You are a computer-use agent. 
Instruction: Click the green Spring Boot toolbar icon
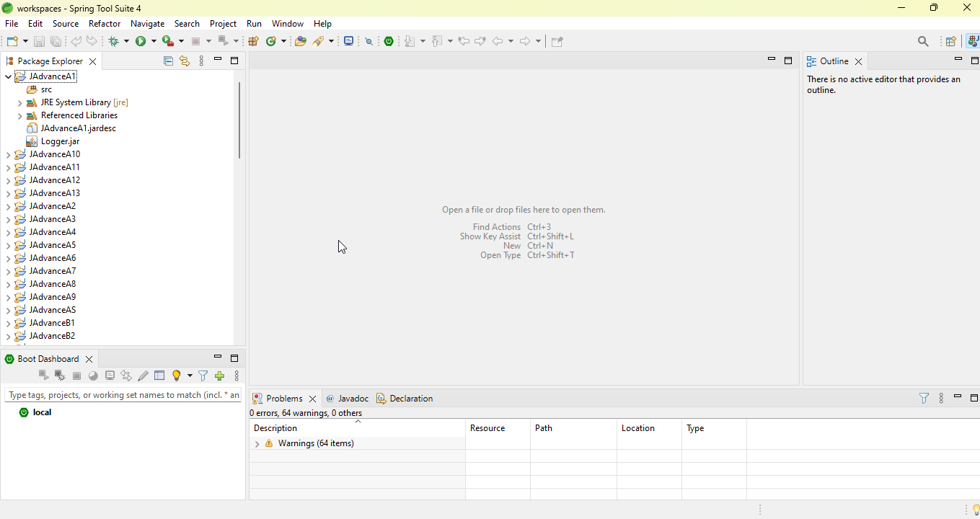[x=389, y=41]
